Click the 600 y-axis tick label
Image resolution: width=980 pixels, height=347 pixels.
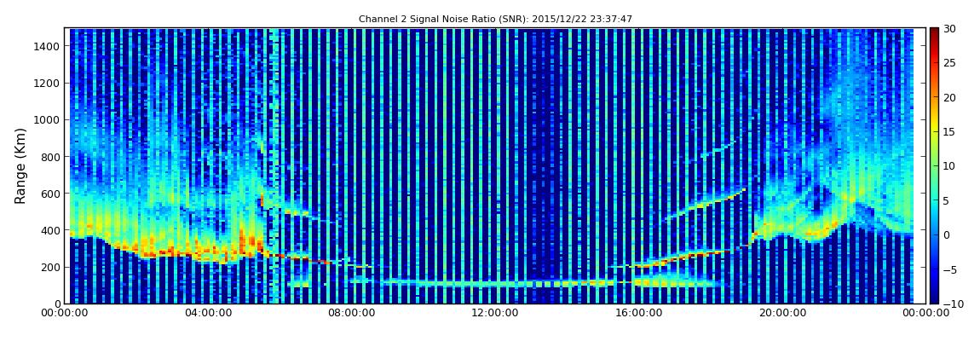pyautogui.click(x=51, y=194)
